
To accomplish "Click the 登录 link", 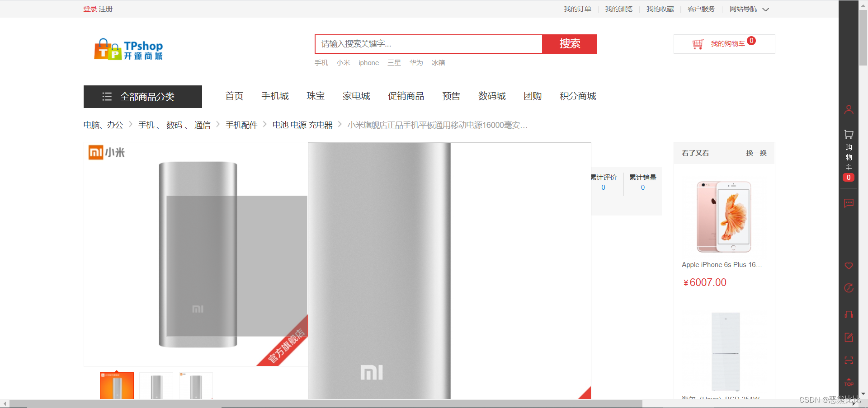I will (90, 9).
